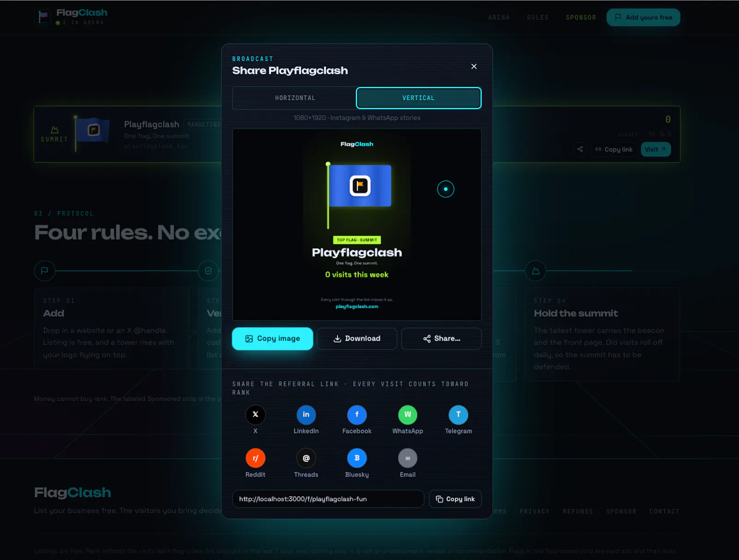The width and height of the screenshot is (739, 560).
Task: Share on Threads icon
Action: coord(306,458)
